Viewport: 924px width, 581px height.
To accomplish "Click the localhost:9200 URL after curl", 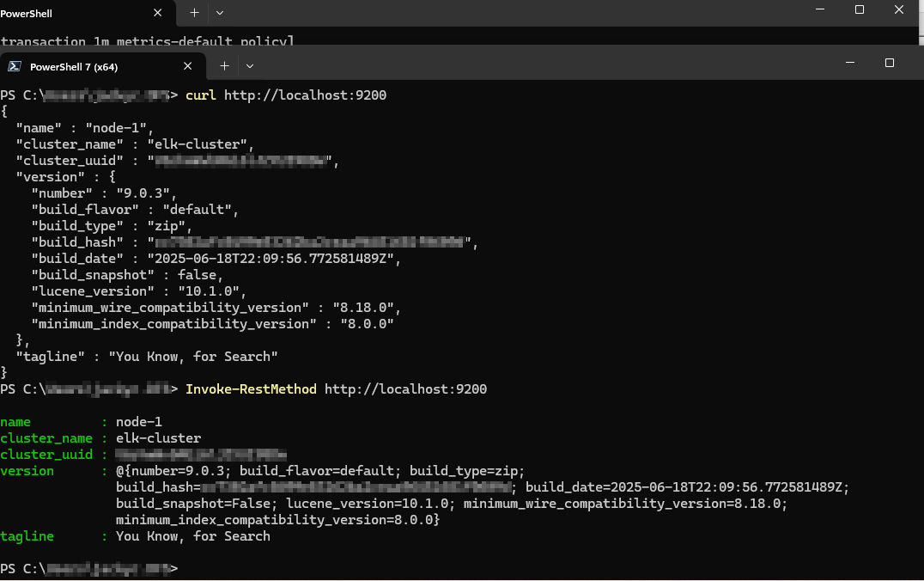I will 305,95.
